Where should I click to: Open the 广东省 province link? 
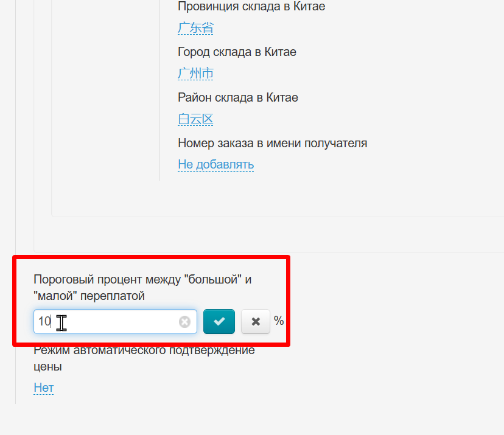(195, 28)
